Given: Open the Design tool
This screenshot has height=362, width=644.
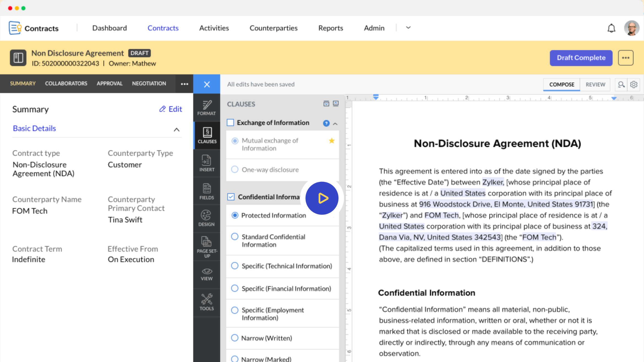Looking at the screenshot, I should 206,219.
